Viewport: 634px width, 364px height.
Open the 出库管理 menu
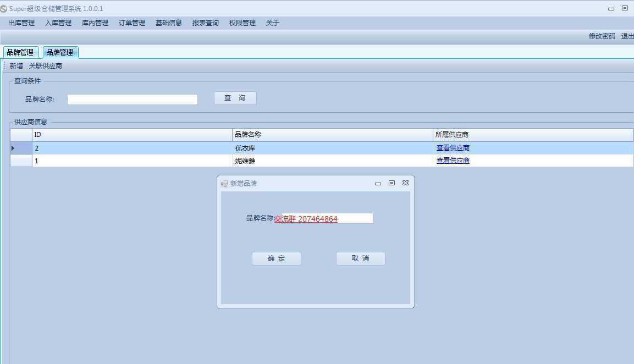21,23
